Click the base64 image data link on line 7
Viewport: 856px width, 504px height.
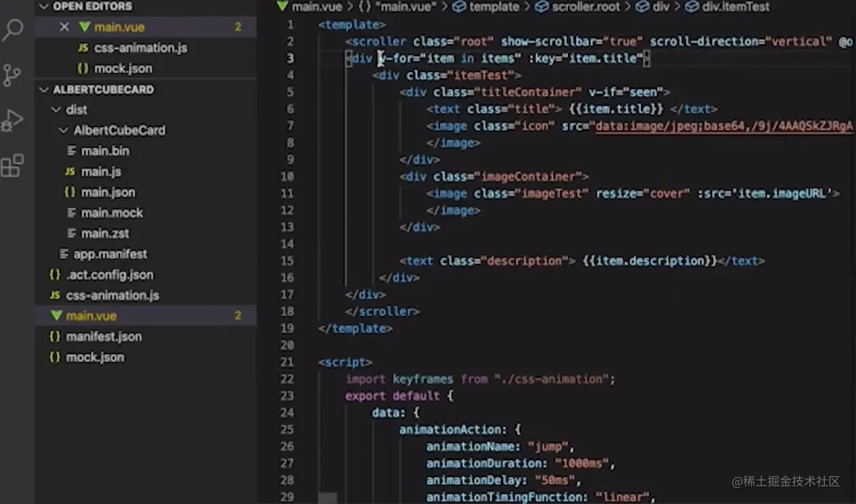point(724,126)
